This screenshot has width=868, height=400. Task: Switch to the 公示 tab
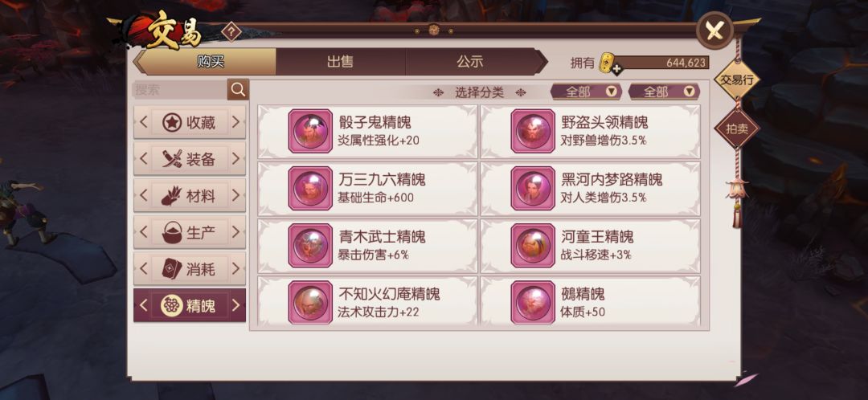click(x=470, y=61)
